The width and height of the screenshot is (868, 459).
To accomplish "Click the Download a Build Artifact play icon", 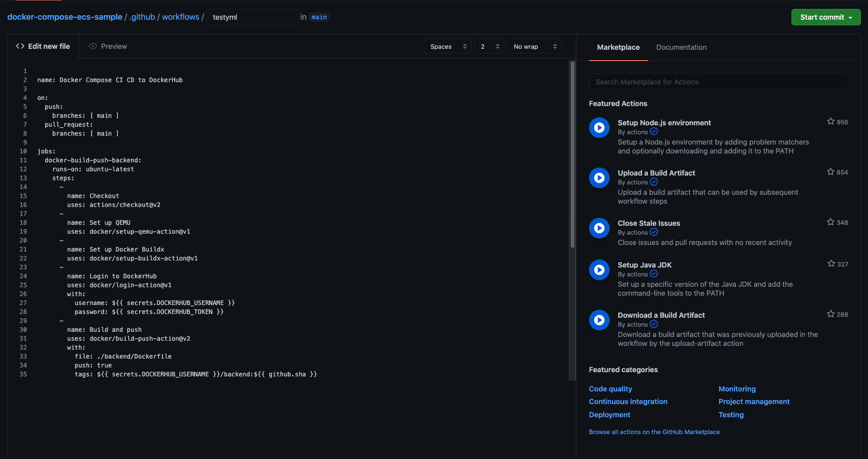I will point(599,320).
